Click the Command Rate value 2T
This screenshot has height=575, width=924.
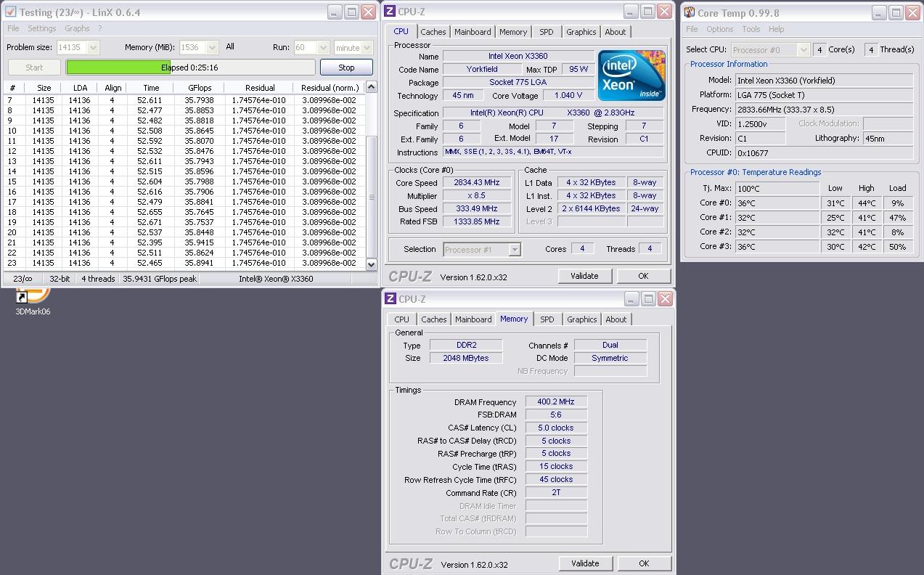click(555, 492)
